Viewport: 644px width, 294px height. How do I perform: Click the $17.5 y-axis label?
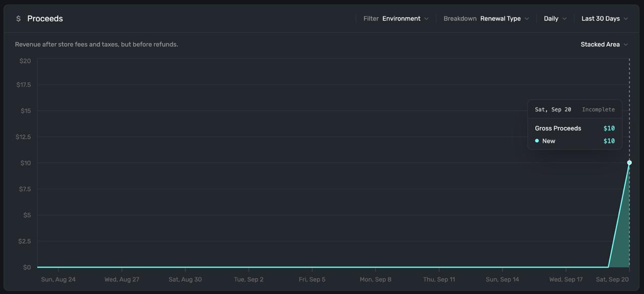pos(24,84)
